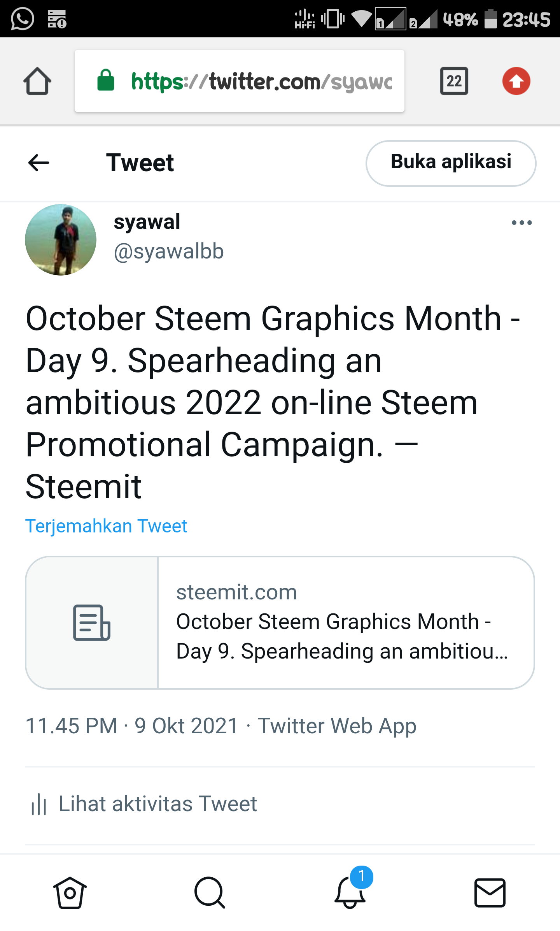Go back using the Tweet back arrow

coord(39,163)
